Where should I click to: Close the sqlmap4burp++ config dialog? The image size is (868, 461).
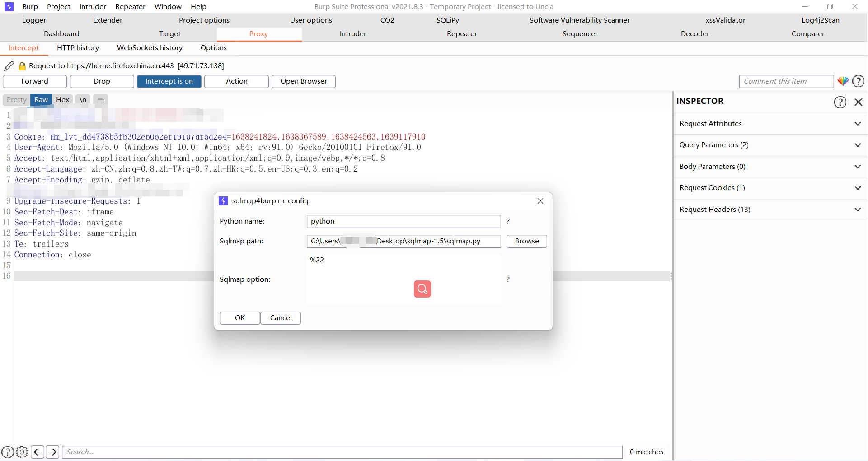click(540, 201)
